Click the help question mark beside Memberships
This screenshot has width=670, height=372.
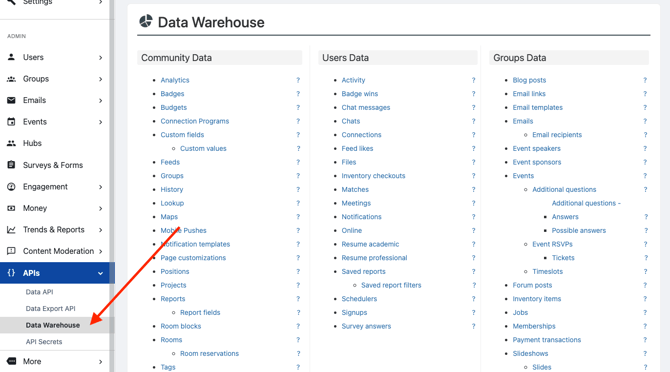(x=645, y=326)
